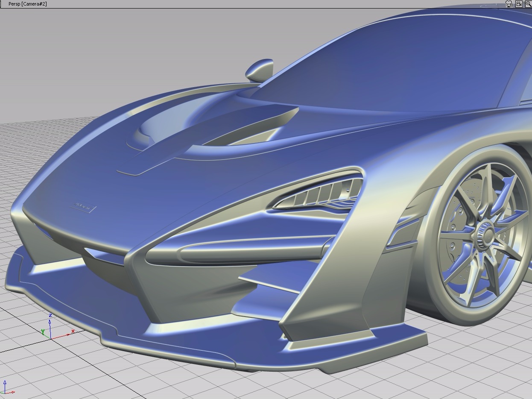Activate the zoom magnifier tool
Viewport: 532px width, 399px height.
529,4
